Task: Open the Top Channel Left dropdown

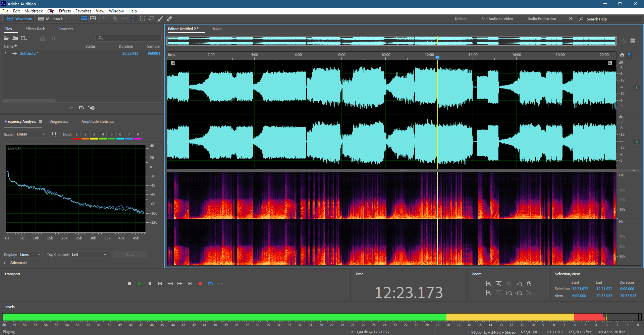Action: pos(89,255)
